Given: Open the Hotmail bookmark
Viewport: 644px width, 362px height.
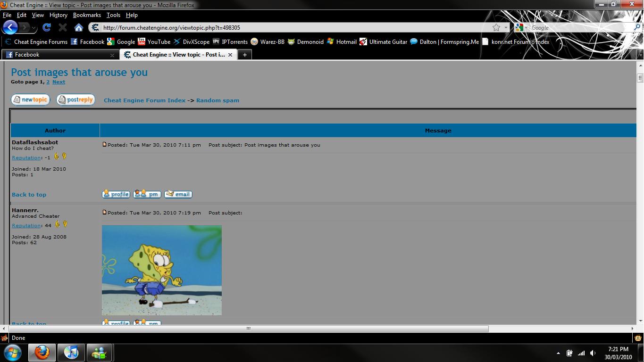Looking at the screenshot, I should coord(342,42).
